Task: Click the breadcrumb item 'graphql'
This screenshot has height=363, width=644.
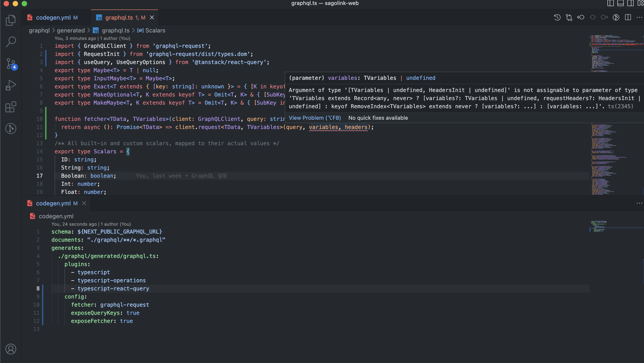Action: click(39, 30)
